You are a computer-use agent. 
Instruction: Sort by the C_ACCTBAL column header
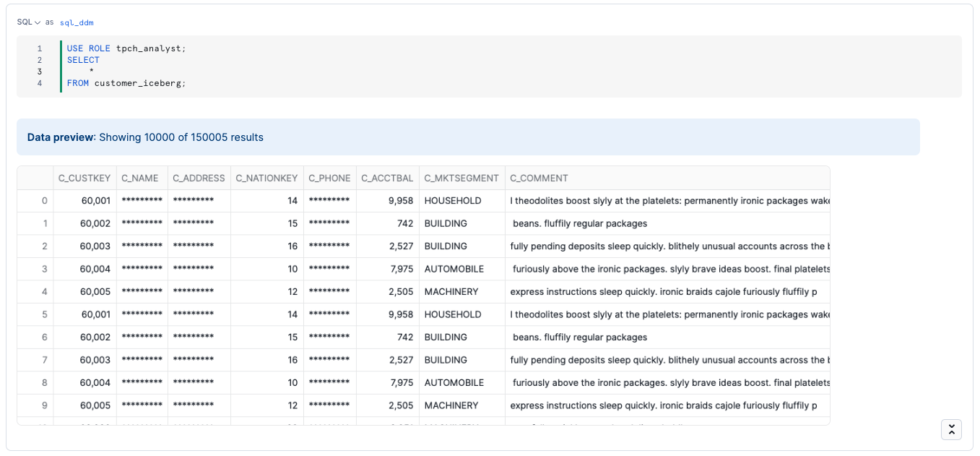[388, 178]
